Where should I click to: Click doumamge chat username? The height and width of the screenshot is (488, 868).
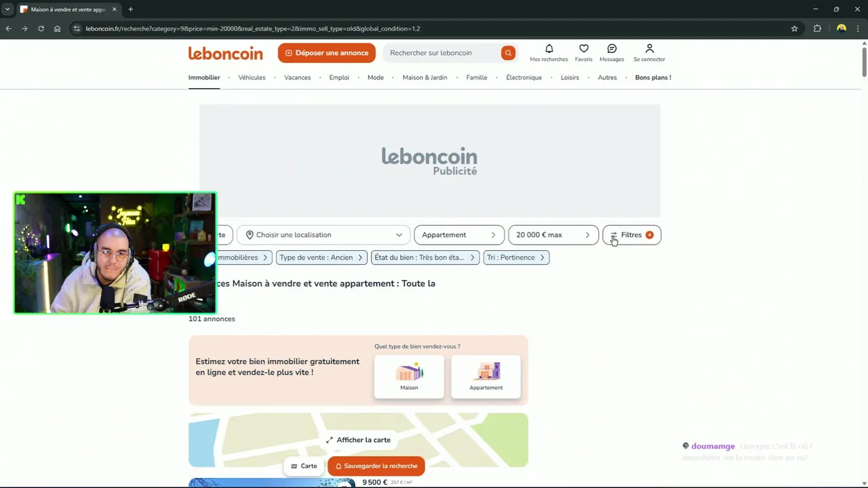point(713,447)
